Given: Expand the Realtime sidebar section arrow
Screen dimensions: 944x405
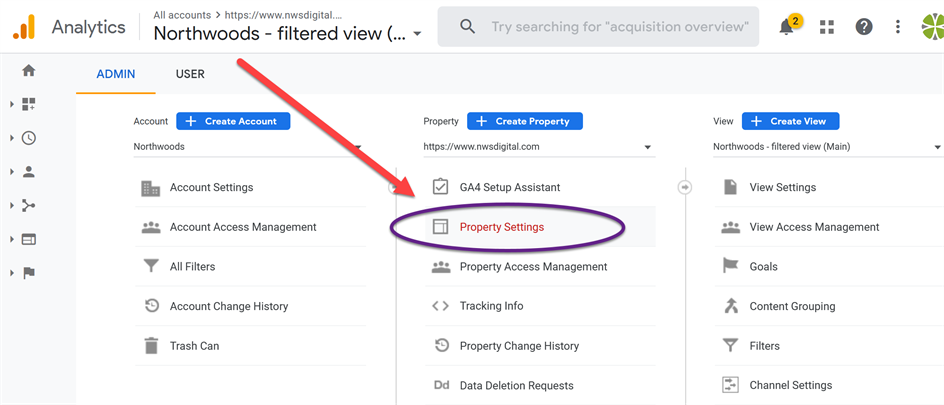Looking at the screenshot, I should tap(11, 138).
